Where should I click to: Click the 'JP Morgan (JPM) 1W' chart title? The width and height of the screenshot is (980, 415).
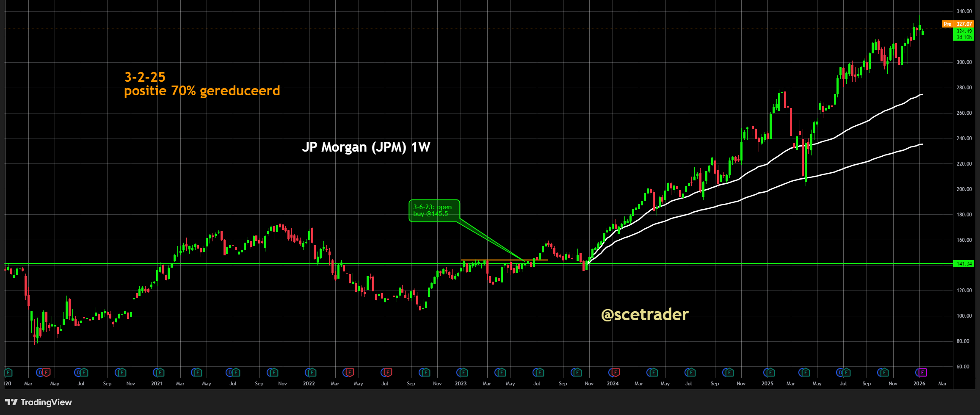tap(366, 147)
